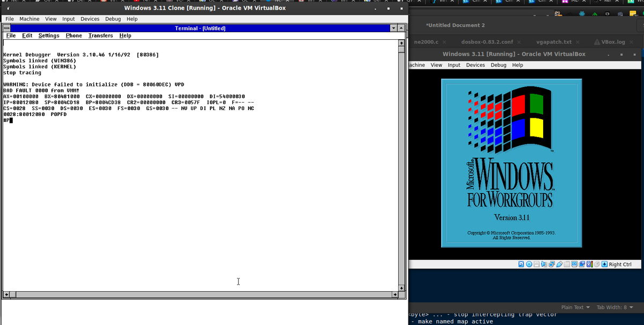The width and height of the screenshot is (644, 325).
Task: Click 'Symbols linked (WIN386)' terminal line
Action: (x=40, y=61)
